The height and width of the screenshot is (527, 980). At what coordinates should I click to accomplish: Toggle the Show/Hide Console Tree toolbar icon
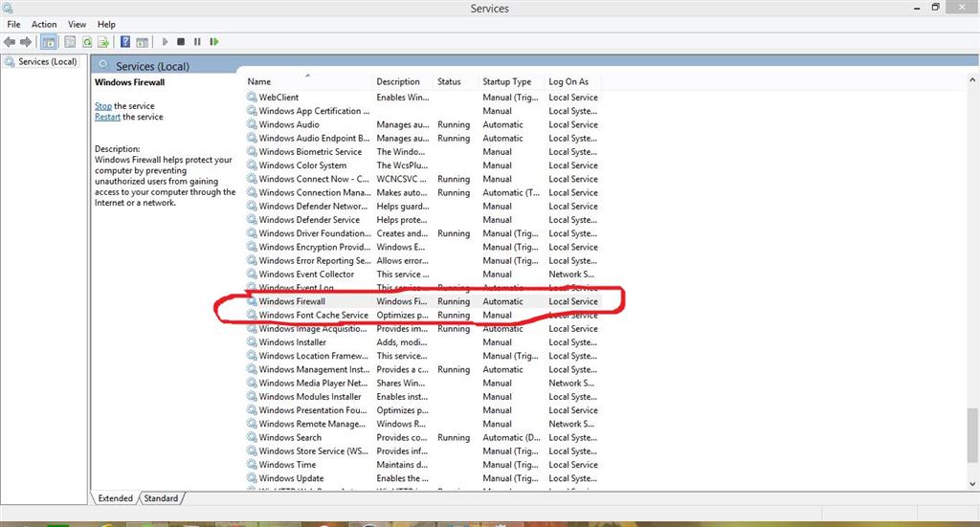[49, 42]
